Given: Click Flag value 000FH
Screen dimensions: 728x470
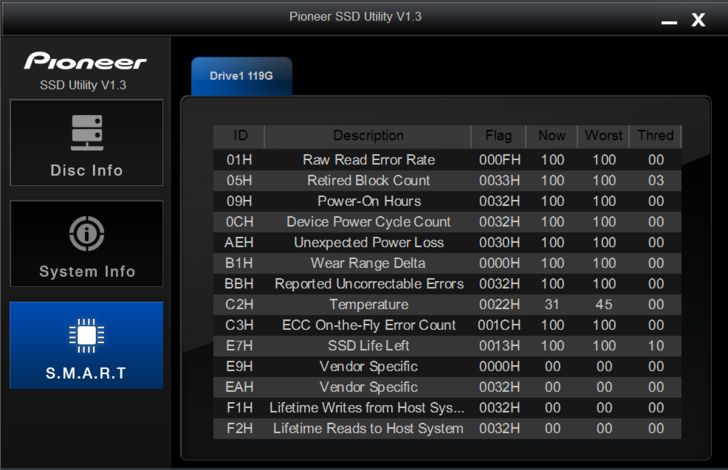Looking at the screenshot, I should (x=500, y=160).
